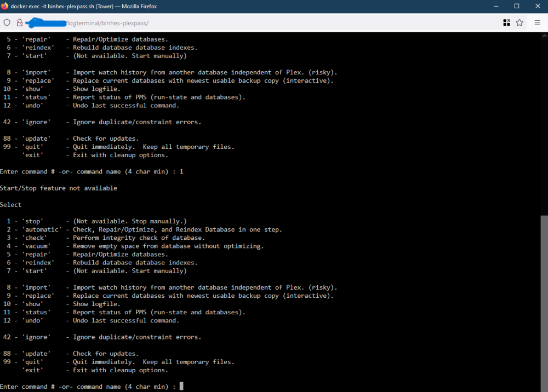Click upper "8 - 'import'" watch history line

click(172, 72)
